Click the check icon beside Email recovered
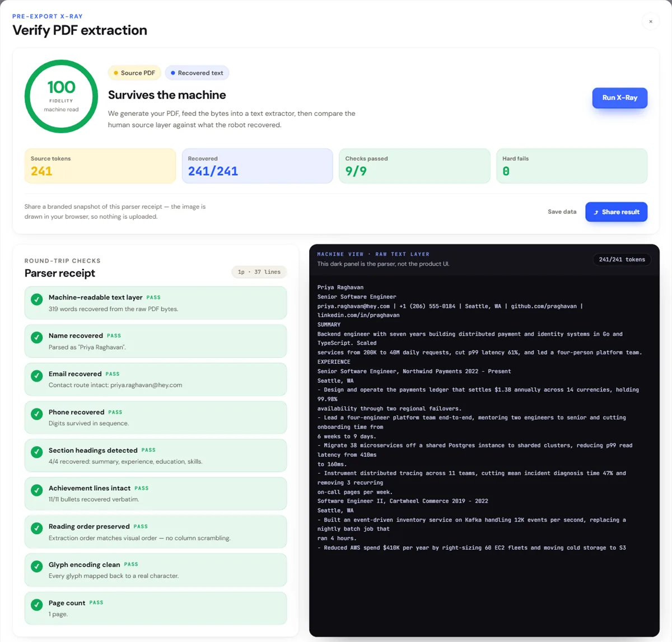This screenshot has height=642, width=672. coord(37,376)
